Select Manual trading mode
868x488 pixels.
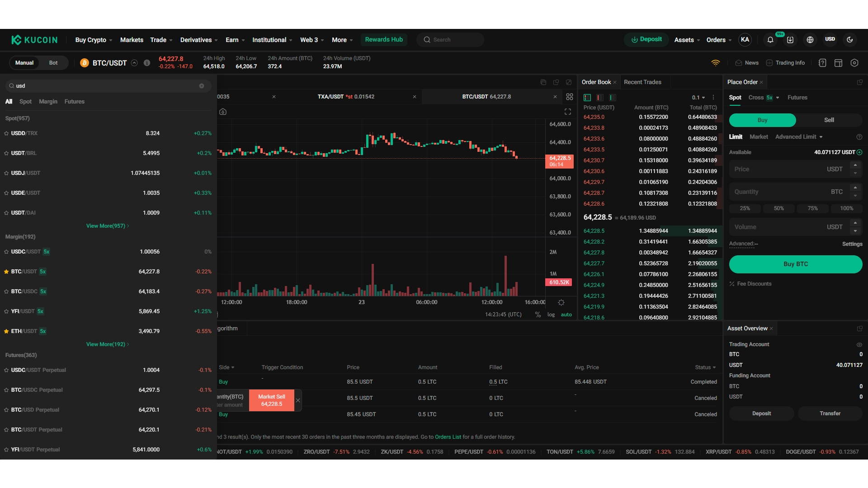[24, 63]
